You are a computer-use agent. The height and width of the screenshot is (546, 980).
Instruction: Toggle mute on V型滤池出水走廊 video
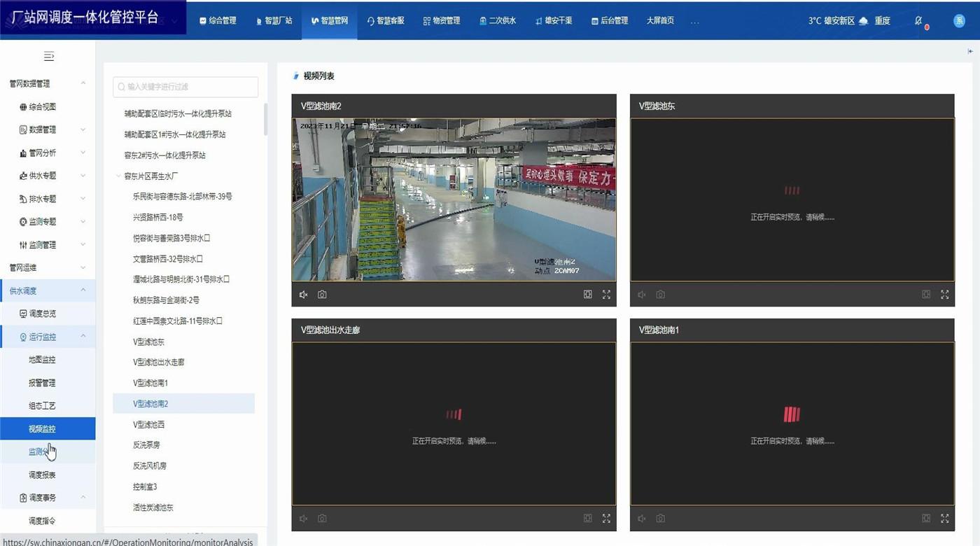(303, 519)
